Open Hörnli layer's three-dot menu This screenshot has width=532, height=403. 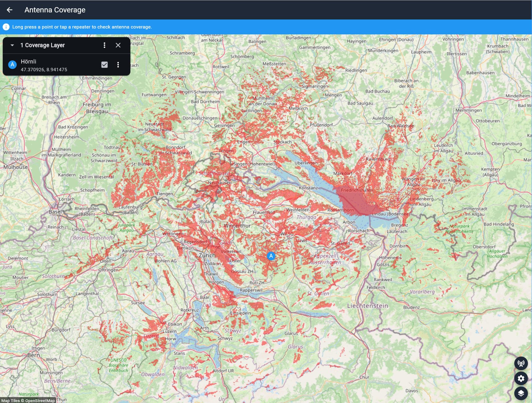pyautogui.click(x=118, y=65)
